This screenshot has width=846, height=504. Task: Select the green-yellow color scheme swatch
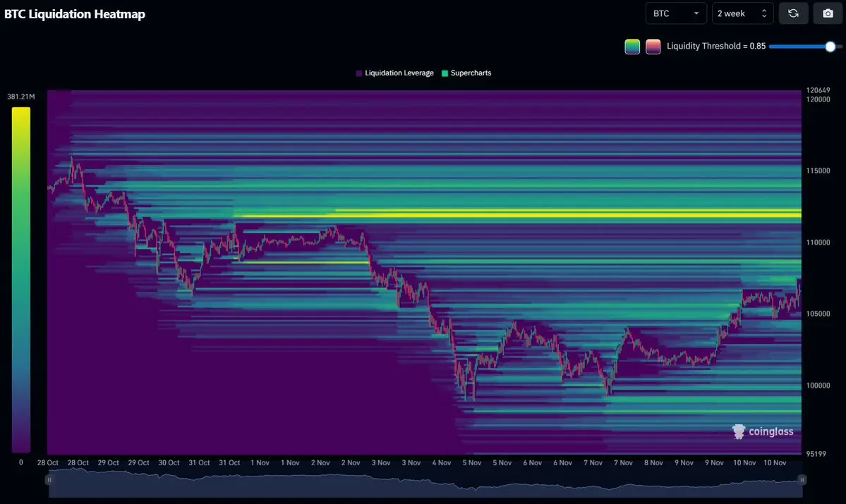[632, 47]
